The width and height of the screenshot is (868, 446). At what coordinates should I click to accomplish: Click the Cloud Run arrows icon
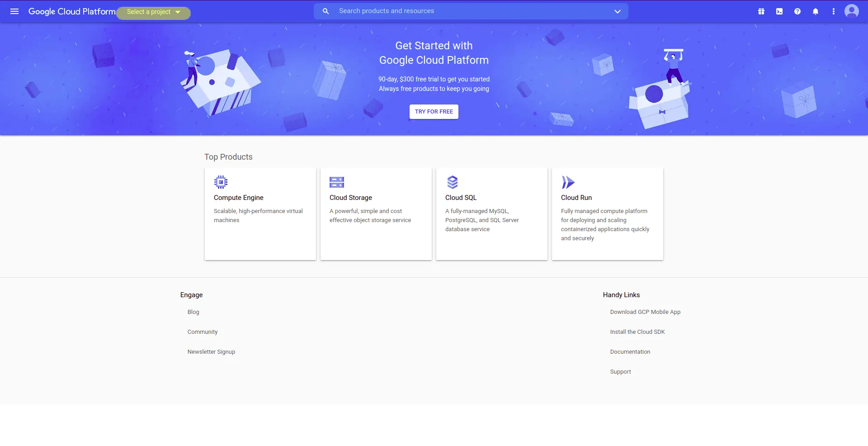(568, 182)
